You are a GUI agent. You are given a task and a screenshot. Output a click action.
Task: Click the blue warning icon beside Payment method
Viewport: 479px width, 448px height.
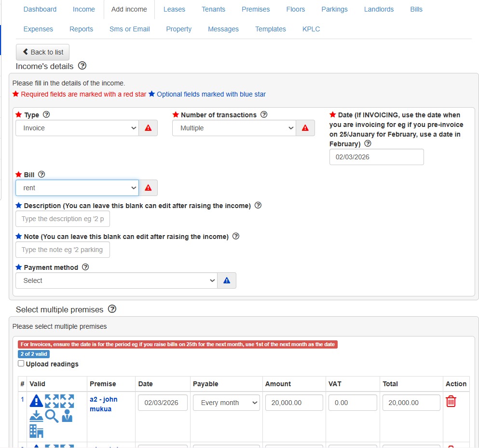pyautogui.click(x=227, y=280)
